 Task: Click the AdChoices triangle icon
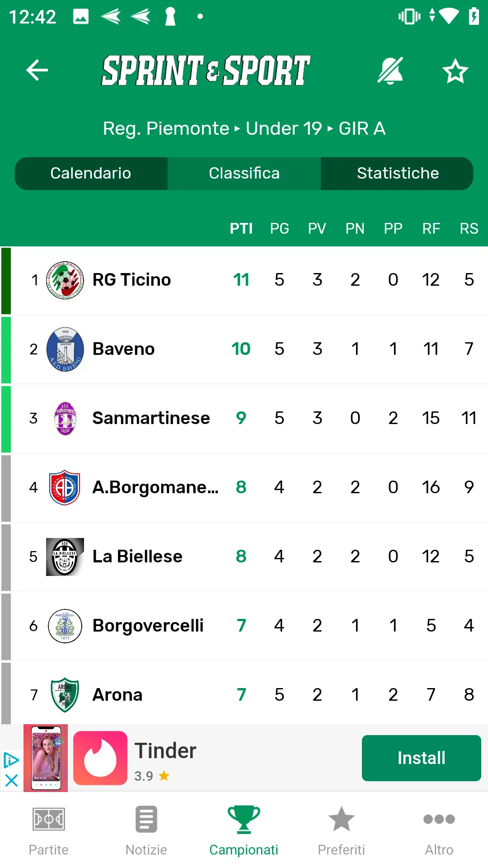(x=11, y=760)
